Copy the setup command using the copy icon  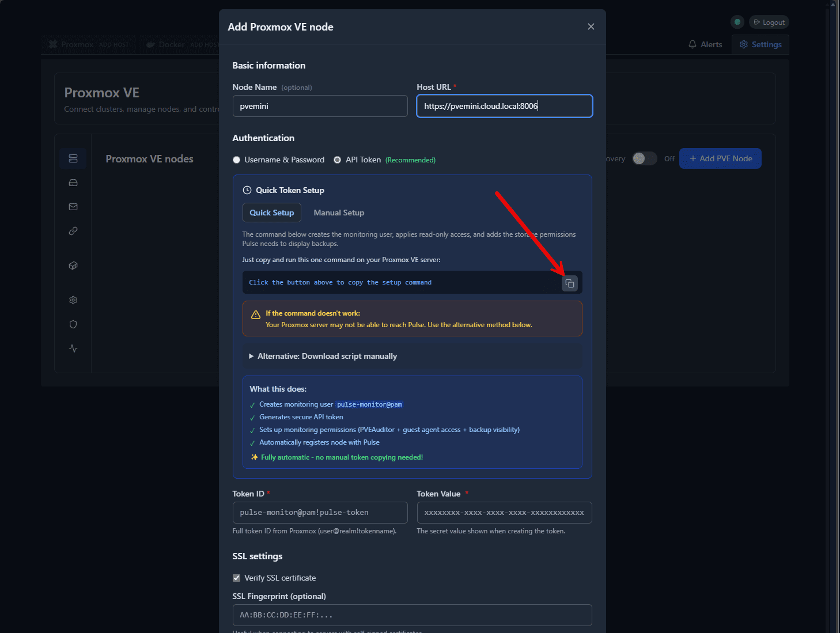[569, 283]
